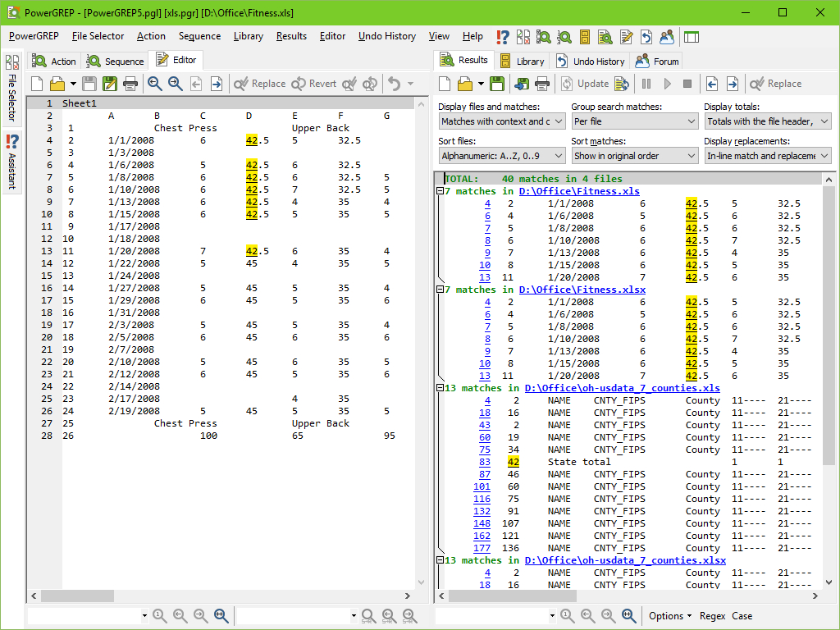
Task: Open the Forum icon in the main toolbar
Action: 667,37
